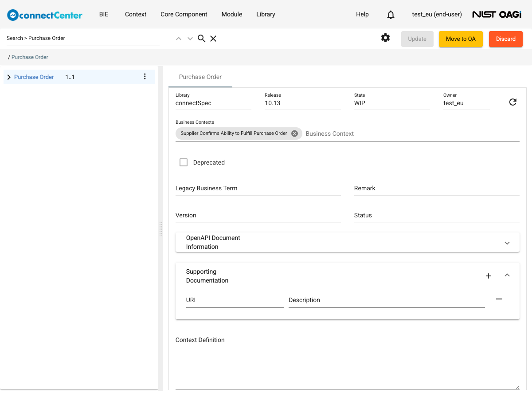Click the WIP state value
The height and width of the screenshot is (405, 532).
pyautogui.click(x=360, y=103)
